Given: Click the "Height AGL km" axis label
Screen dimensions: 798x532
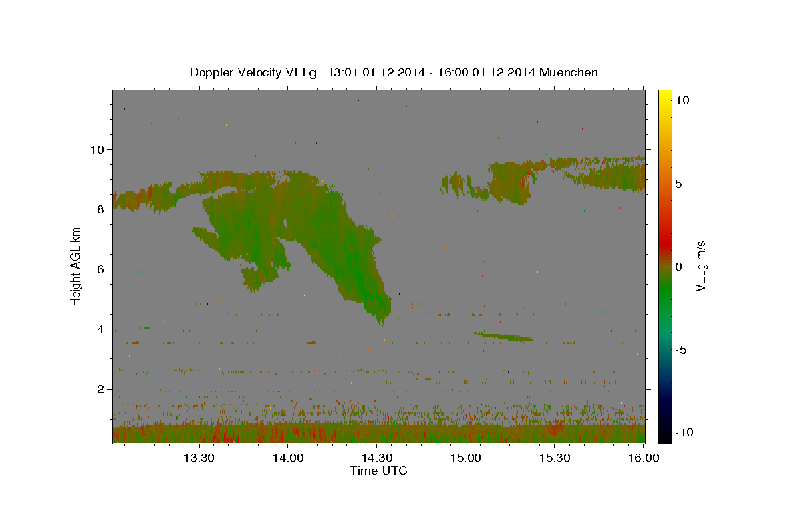Looking at the screenshot, I should pos(76,266).
